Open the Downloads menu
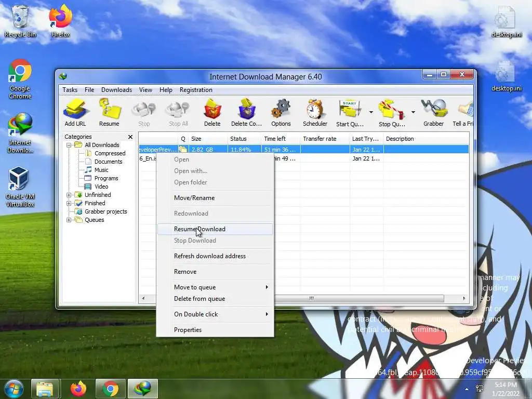Screen dimensions: 532x399 click(x=116, y=90)
